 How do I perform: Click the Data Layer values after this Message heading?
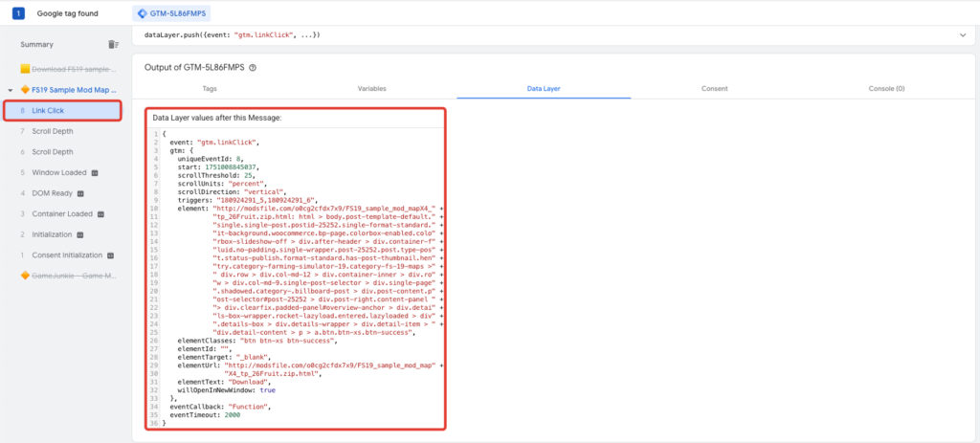[217, 118]
